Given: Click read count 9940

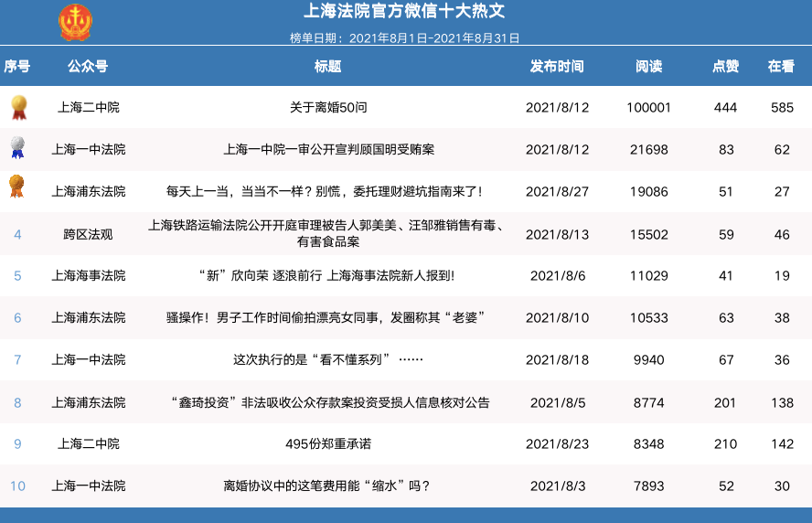Looking at the screenshot, I should coord(649,359).
